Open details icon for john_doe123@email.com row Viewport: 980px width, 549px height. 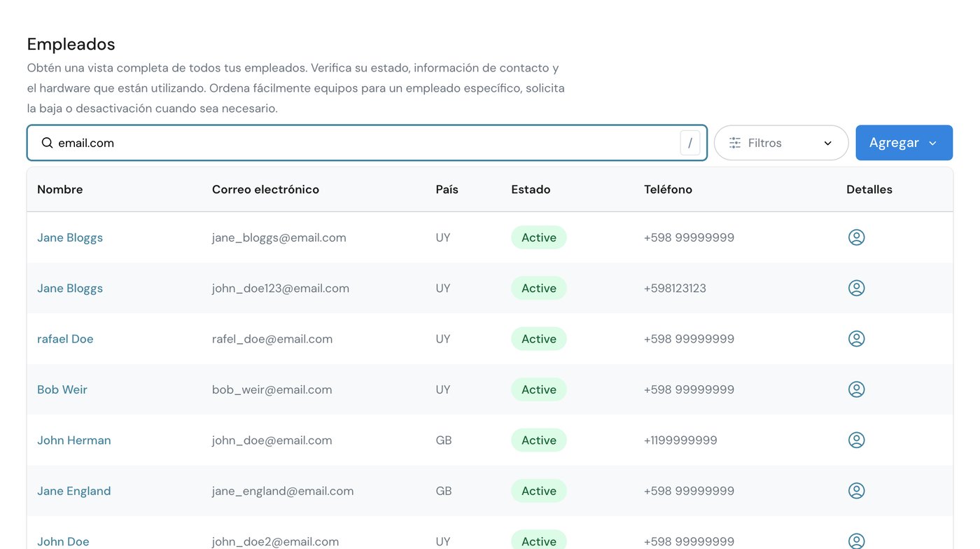coord(856,288)
